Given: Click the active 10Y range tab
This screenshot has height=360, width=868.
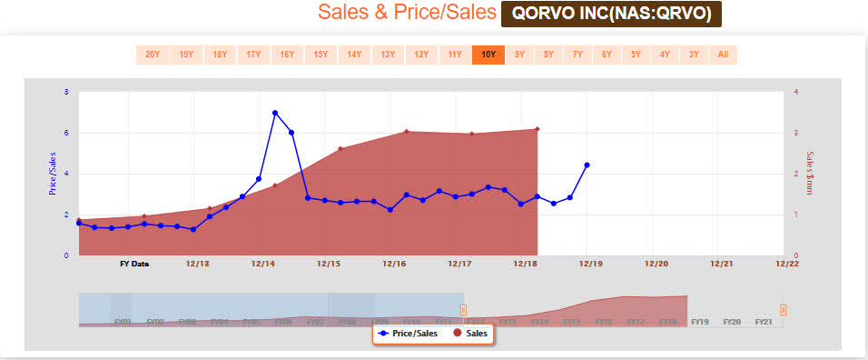Looking at the screenshot, I should pos(488,55).
